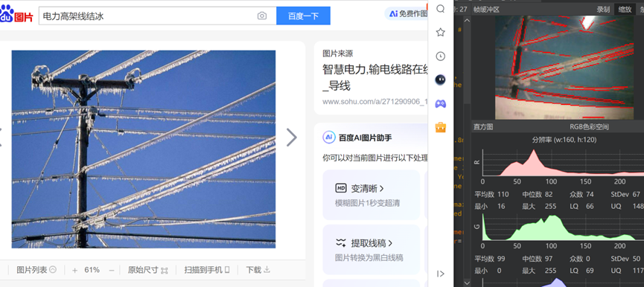Click the 直方图 histogram label
This screenshot has height=287, width=644.
click(483, 126)
